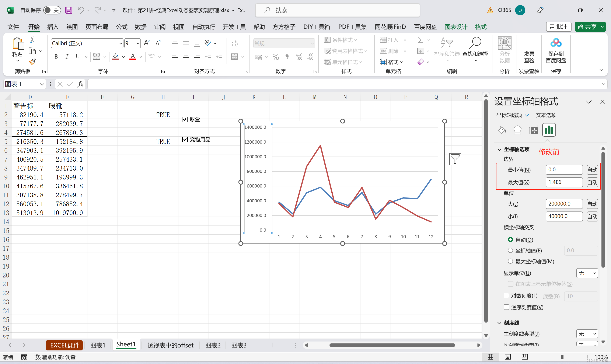This screenshot has width=611, height=364.
Task: Open the Name Box dropdown arrow
Action: click(42, 84)
